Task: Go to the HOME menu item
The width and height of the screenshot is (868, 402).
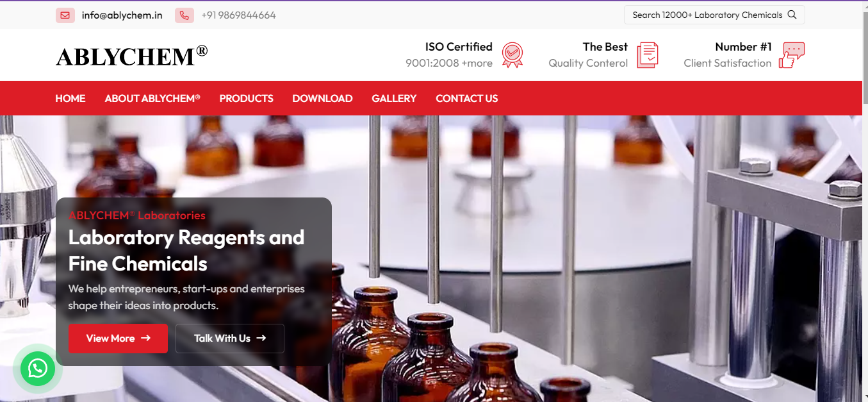Action: coord(70,98)
